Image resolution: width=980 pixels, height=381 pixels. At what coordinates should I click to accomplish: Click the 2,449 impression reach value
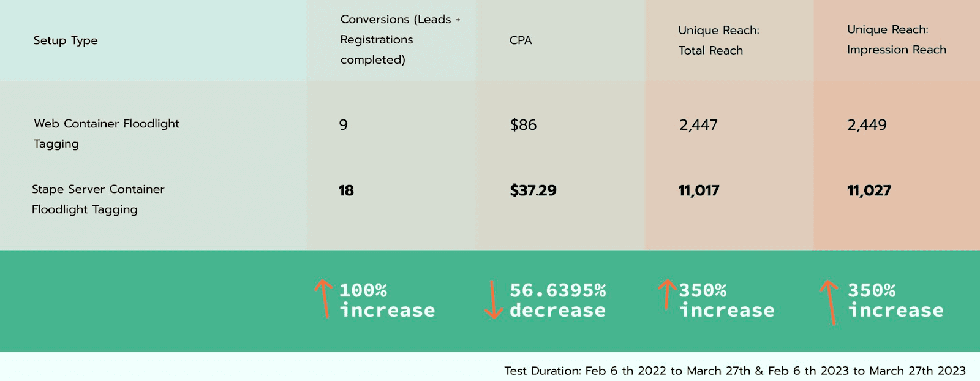[867, 125]
